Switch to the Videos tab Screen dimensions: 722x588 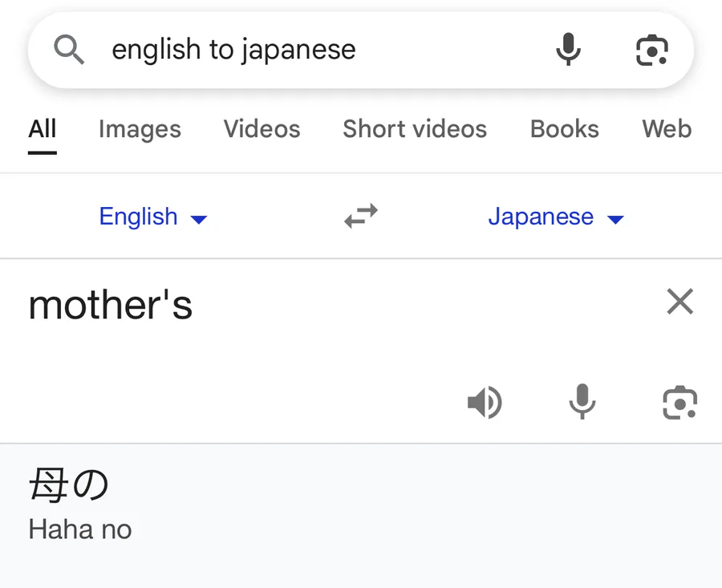point(262,129)
